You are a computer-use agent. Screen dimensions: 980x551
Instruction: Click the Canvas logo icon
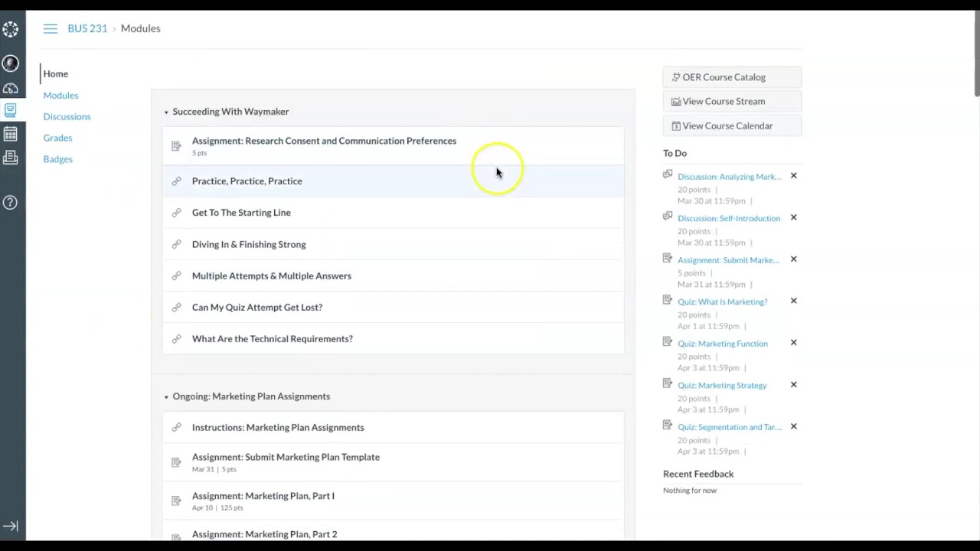pos(11,30)
